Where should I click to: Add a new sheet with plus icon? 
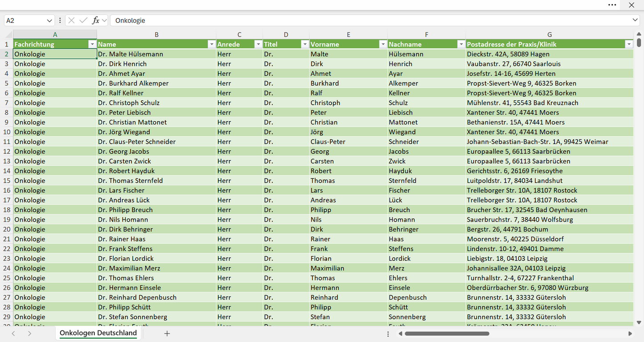(167, 334)
